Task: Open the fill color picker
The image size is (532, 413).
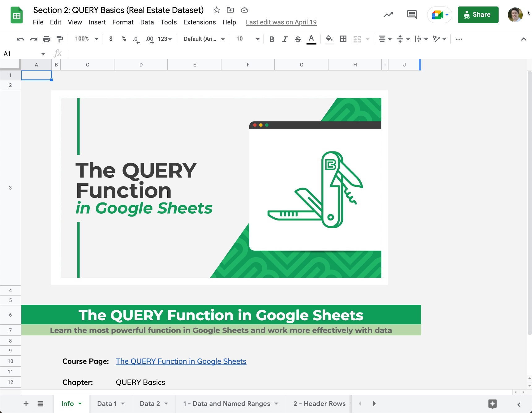Action: (329, 39)
